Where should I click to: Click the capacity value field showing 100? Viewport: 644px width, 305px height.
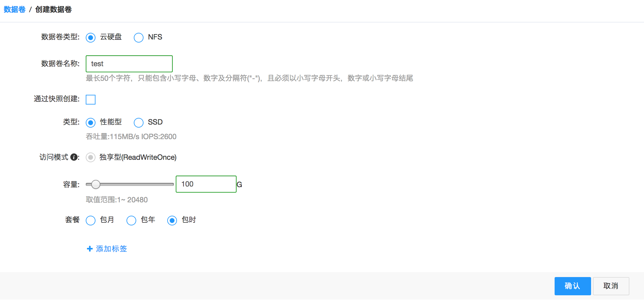coord(206,184)
